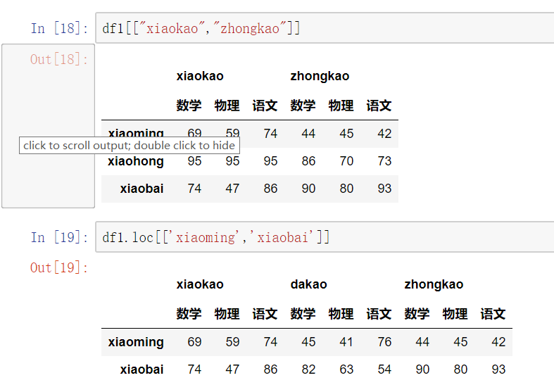This screenshot has height=392, width=554.
Task: Select xiaohong row label in first table
Action: coord(136,161)
